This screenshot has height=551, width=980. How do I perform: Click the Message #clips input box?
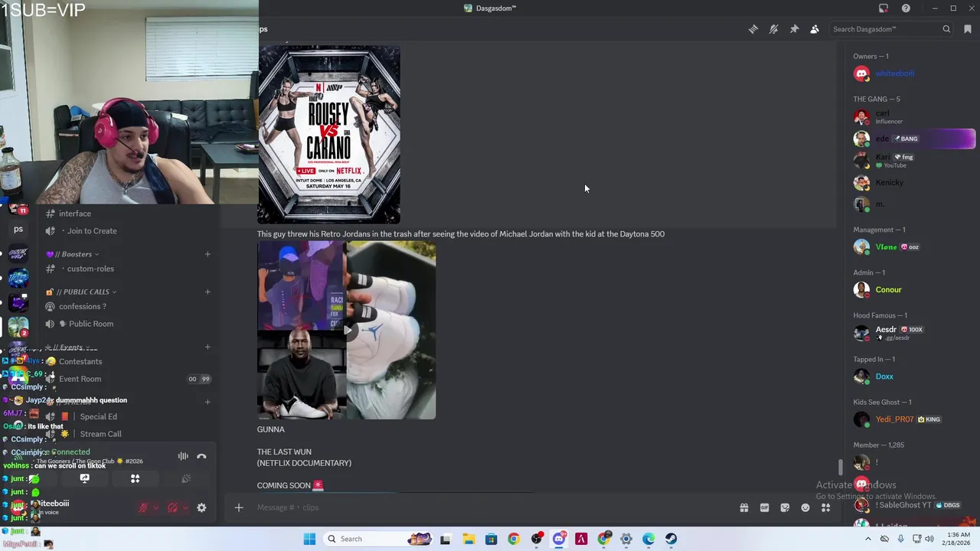490,507
